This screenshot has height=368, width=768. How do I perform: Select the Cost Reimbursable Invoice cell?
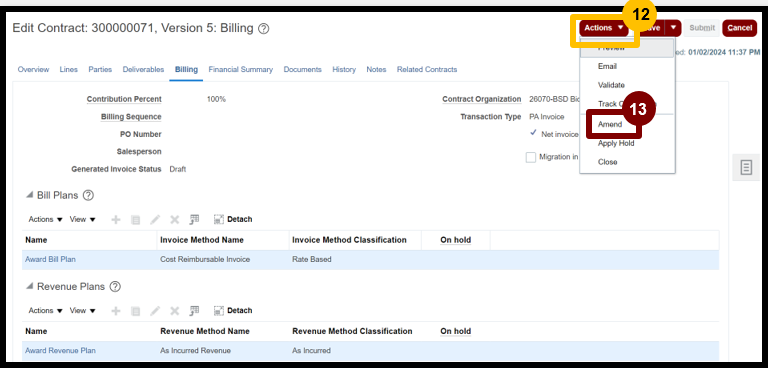click(205, 259)
